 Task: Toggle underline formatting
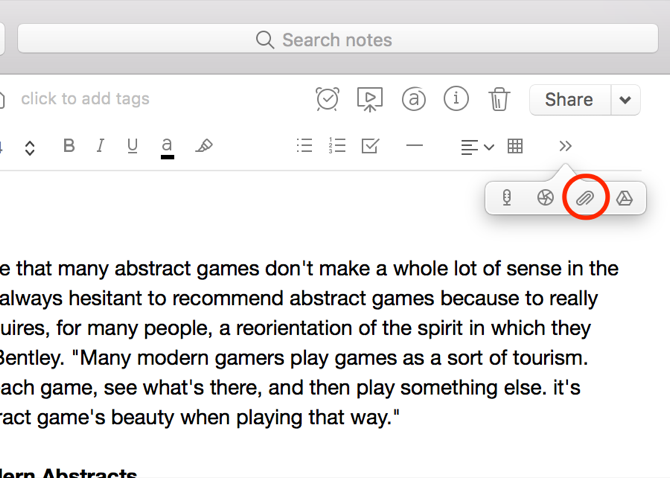(x=132, y=146)
